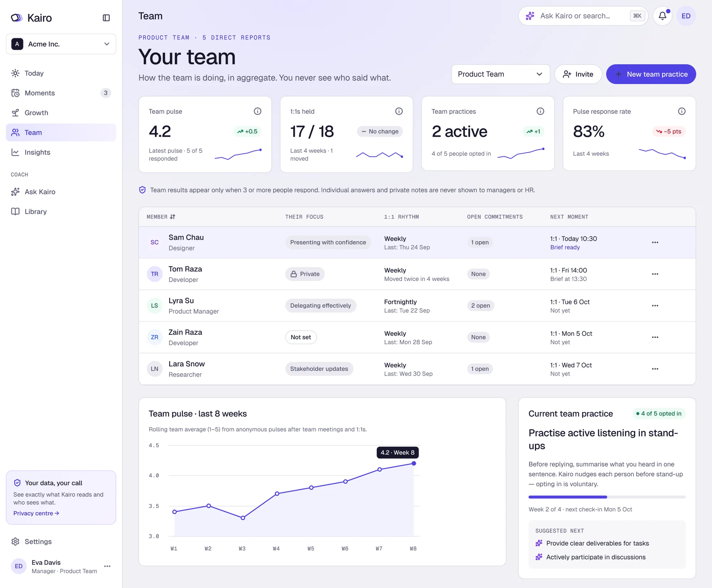Click the info icon on Pulse response rate card
The width and height of the screenshot is (712, 588).
(x=681, y=111)
